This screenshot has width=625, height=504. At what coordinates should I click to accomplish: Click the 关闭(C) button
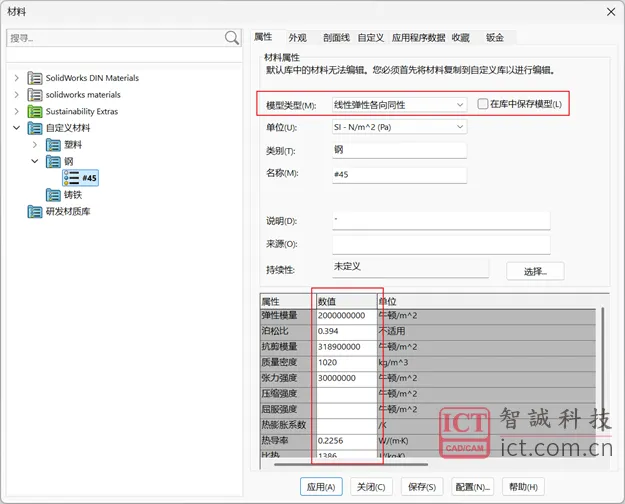click(371, 487)
